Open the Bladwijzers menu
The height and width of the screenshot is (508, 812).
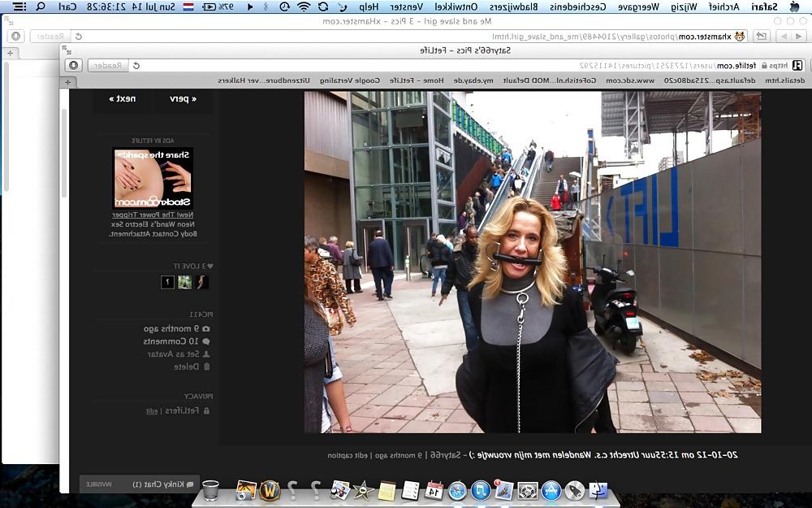(514, 7)
